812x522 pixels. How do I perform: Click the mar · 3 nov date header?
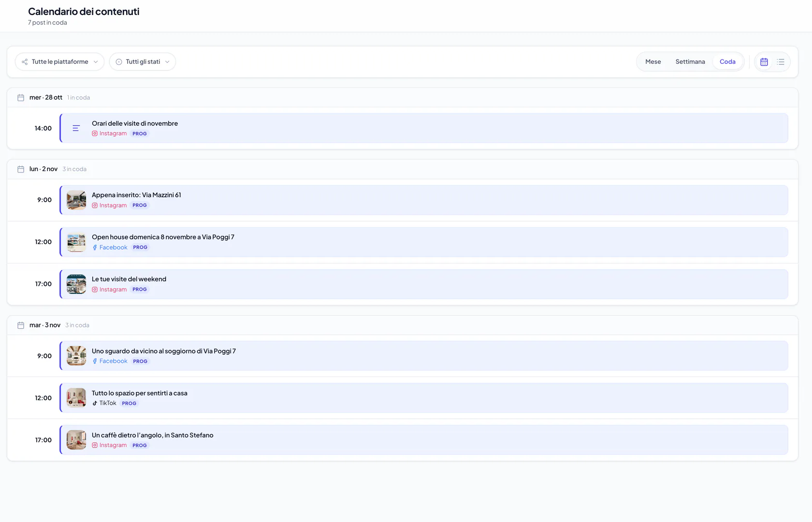45,325
